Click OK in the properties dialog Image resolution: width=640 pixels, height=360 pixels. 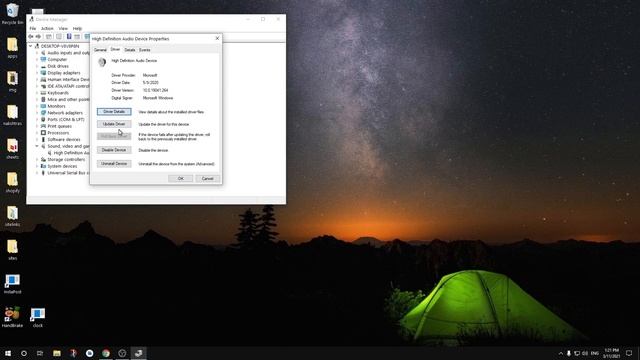tap(180, 178)
